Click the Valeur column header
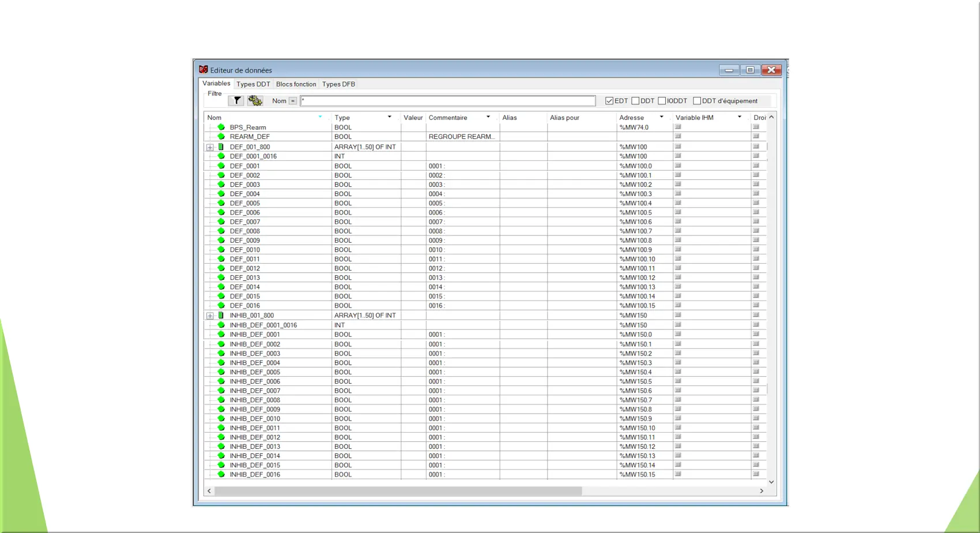980x533 pixels. pyautogui.click(x=413, y=118)
